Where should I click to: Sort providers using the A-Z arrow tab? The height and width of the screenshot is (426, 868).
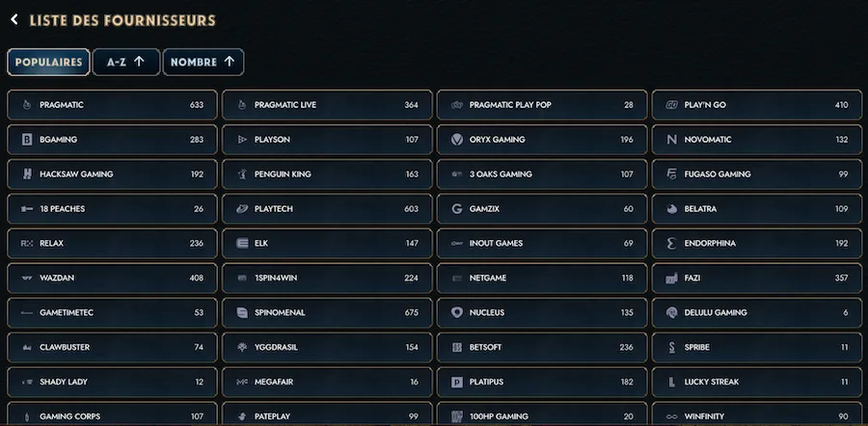126,62
